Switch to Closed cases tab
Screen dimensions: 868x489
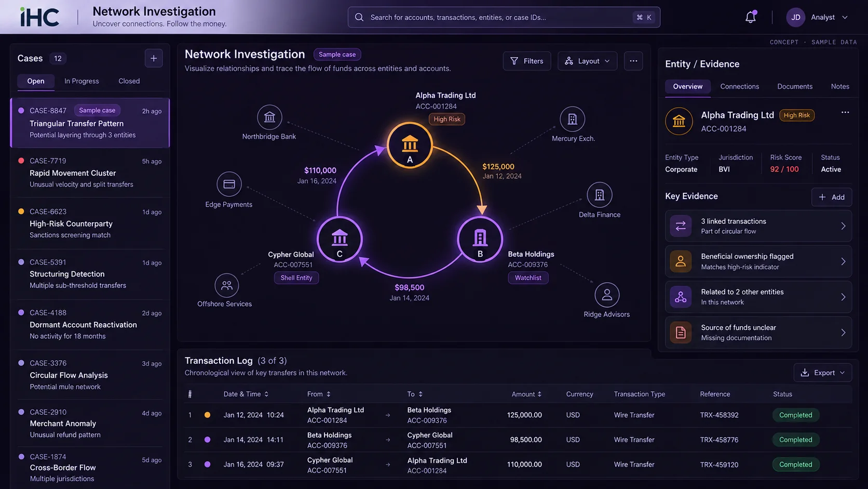point(129,81)
